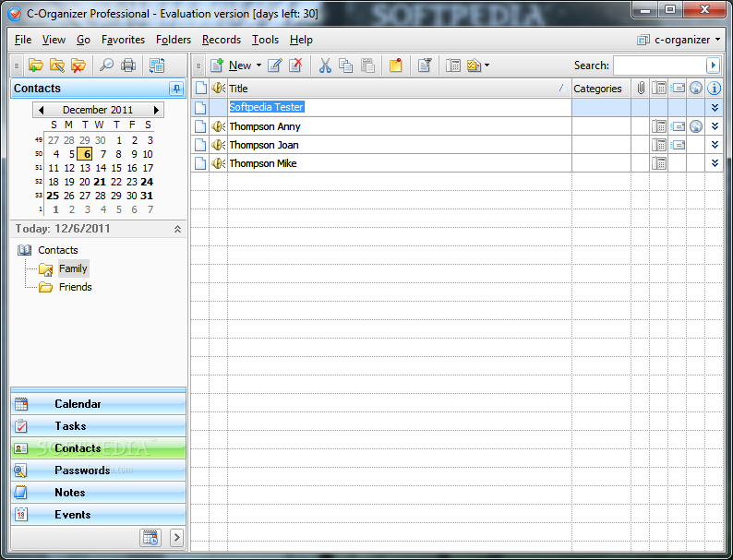
Task: Expand details for Thompson Mike row
Action: click(x=715, y=163)
